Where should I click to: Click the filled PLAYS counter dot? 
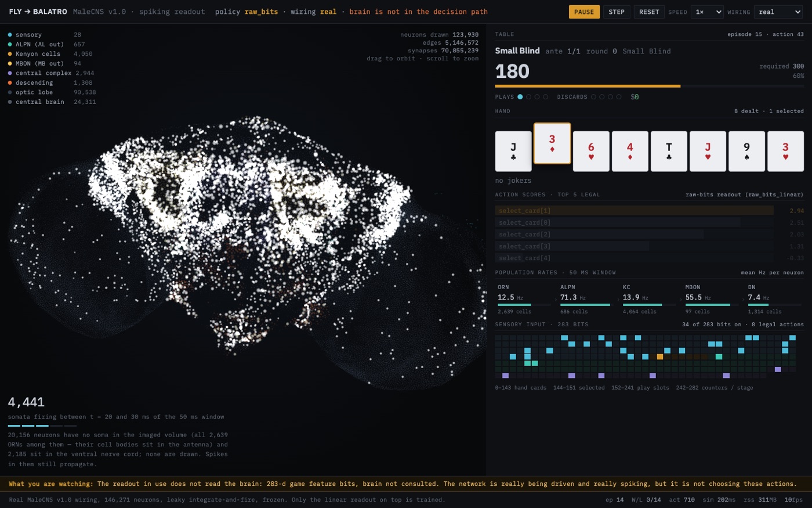point(520,97)
